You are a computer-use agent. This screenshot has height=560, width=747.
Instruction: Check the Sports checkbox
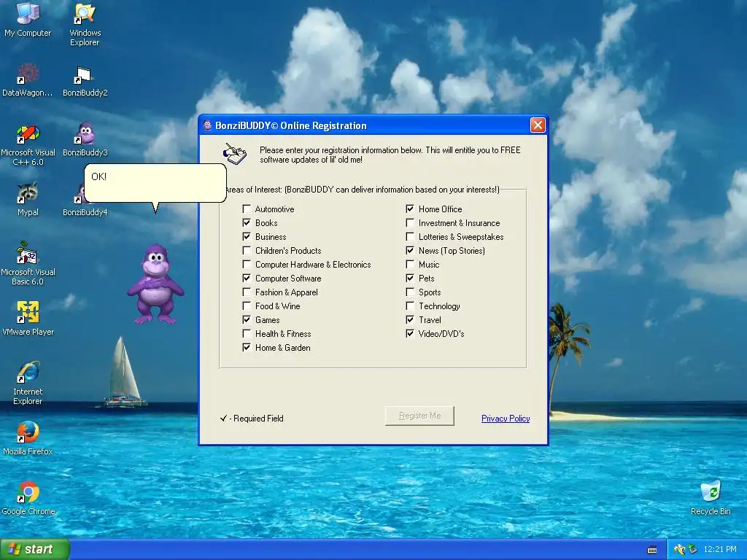[x=410, y=292]
